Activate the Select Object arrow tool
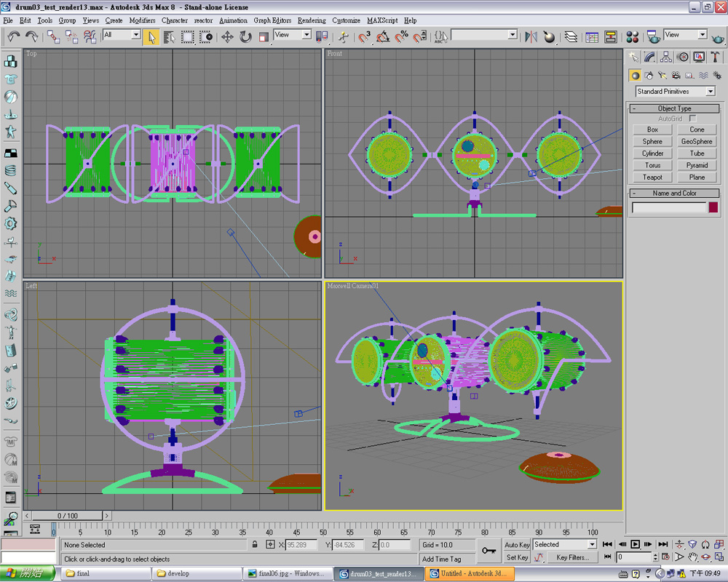Viewport: 728px width, 582px height. 151,36
